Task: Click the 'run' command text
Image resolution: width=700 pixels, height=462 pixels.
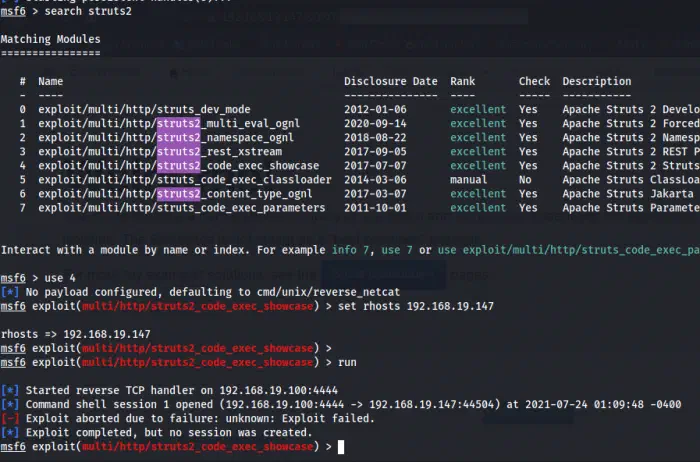Action: (x=347, y=362)
